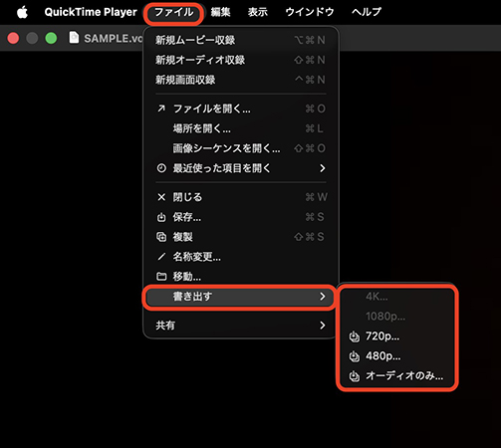Viewport: 501px width, 448px height.
Task: Click the save icon beside 保存…
Action: 161,217
